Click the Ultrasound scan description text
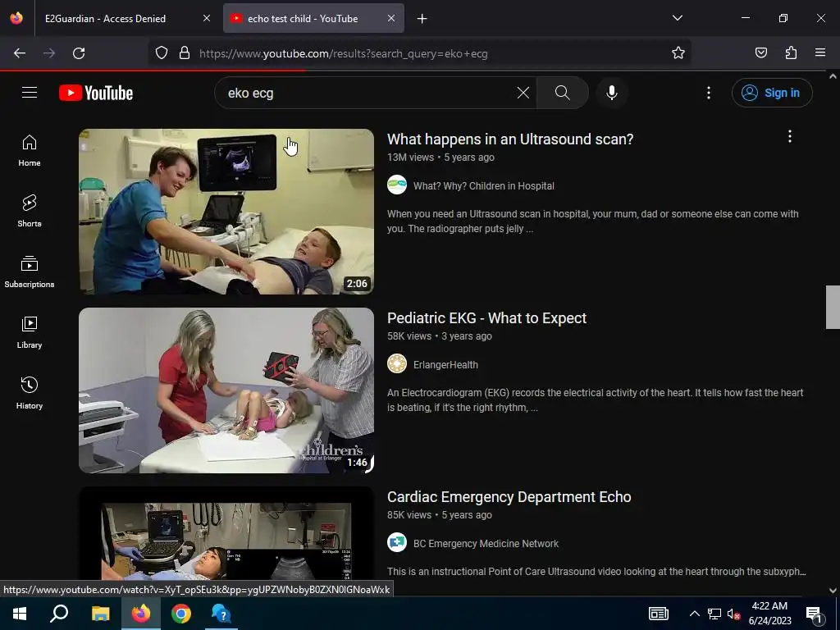The image size is (840, 630). point(593,221)
